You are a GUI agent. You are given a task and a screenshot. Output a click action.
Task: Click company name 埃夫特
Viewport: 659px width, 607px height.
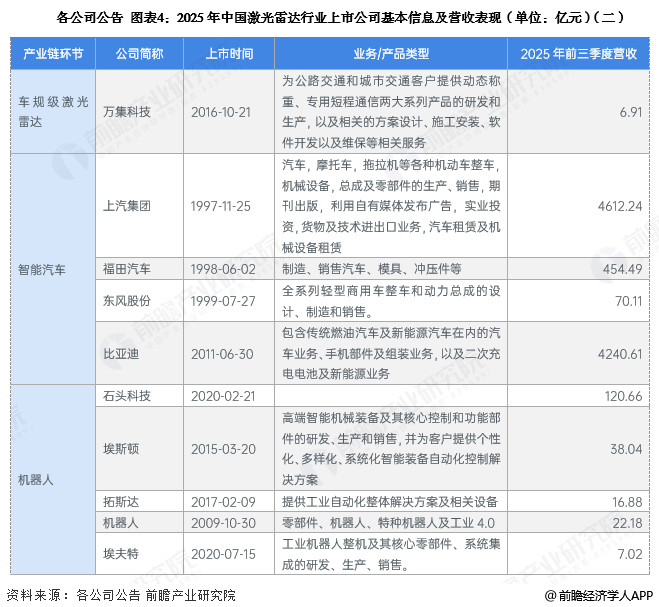point(121,554)
